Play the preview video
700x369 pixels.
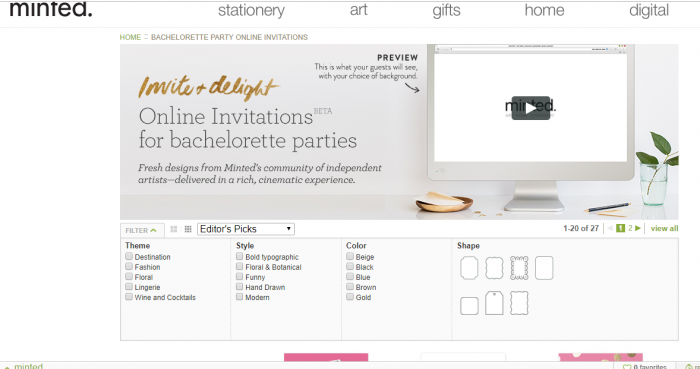point(530,108)
